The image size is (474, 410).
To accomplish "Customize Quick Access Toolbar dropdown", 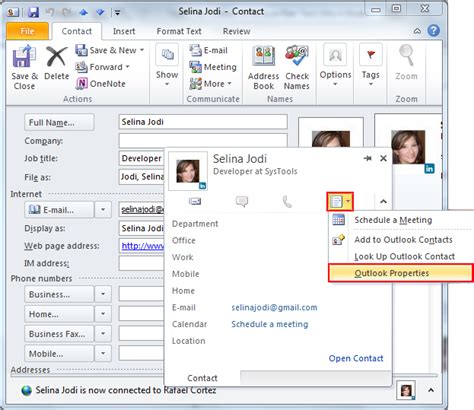I will tap(117, 13).
